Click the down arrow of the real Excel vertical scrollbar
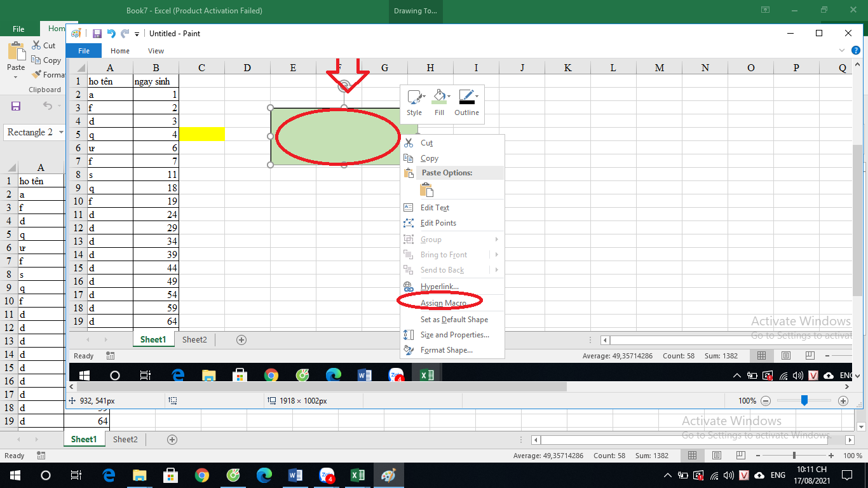Viewport: 868px width, 488px height. 862,427
